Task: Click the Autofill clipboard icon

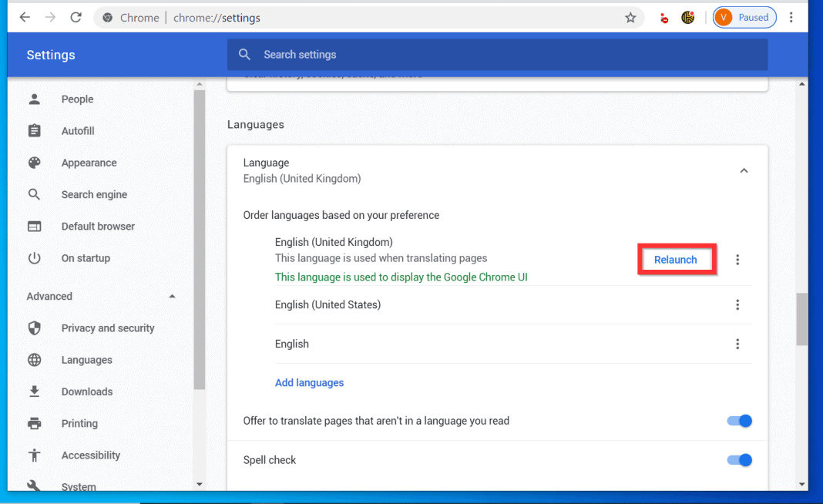Action: (34, 131)
